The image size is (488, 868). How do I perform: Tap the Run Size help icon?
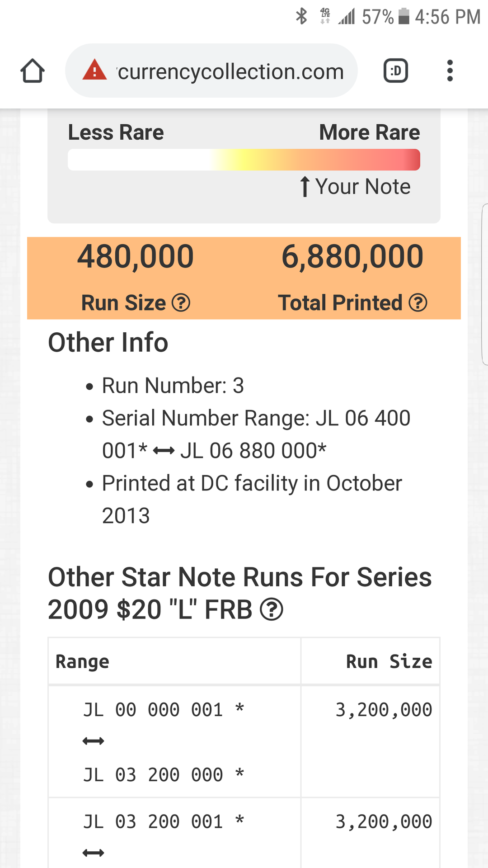(x=181, y=302)
